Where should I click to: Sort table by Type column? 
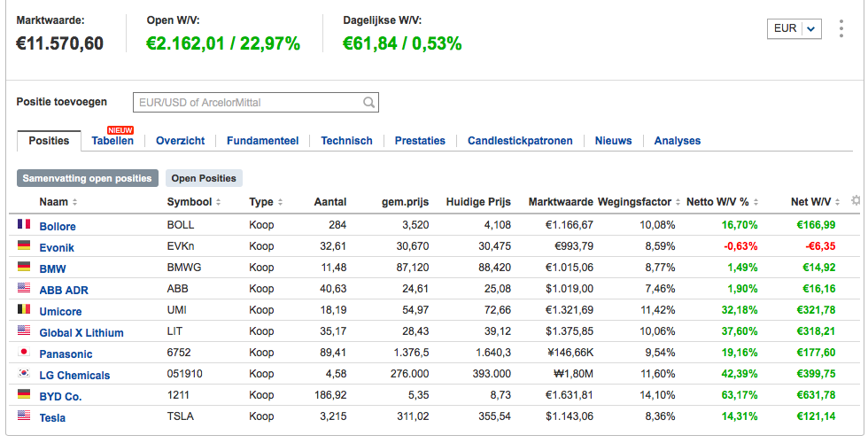[266, 202]
